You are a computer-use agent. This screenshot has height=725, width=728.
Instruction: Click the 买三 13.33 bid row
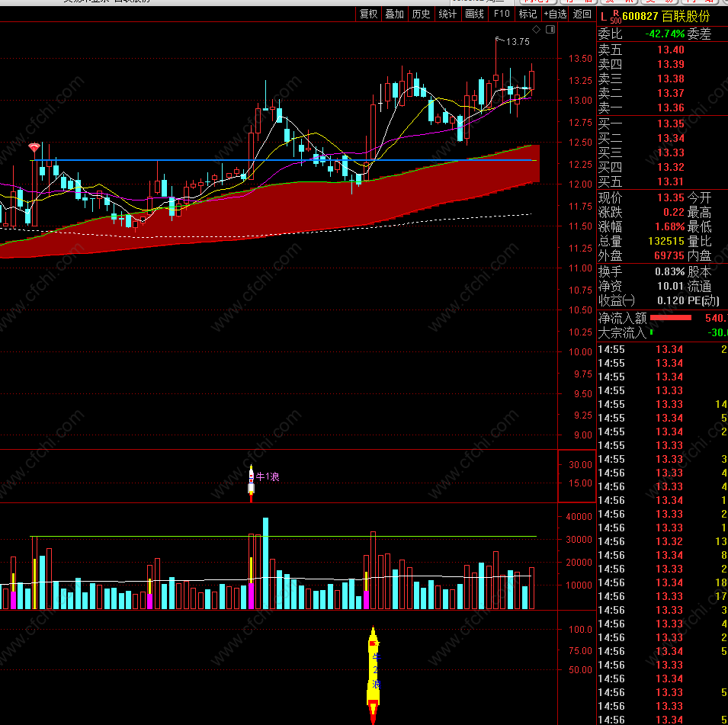[x=662, y=152]
